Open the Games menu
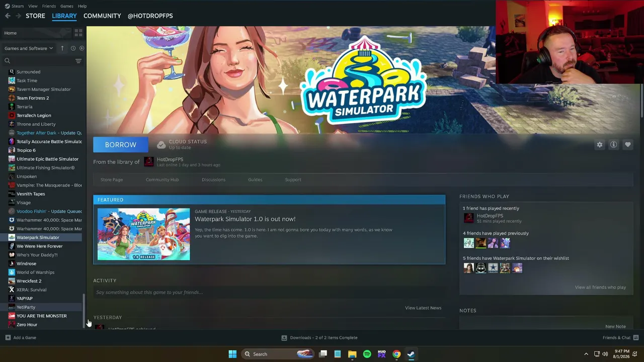The width and height of the screenshot is (644, 362). click(x=66, y=6)
